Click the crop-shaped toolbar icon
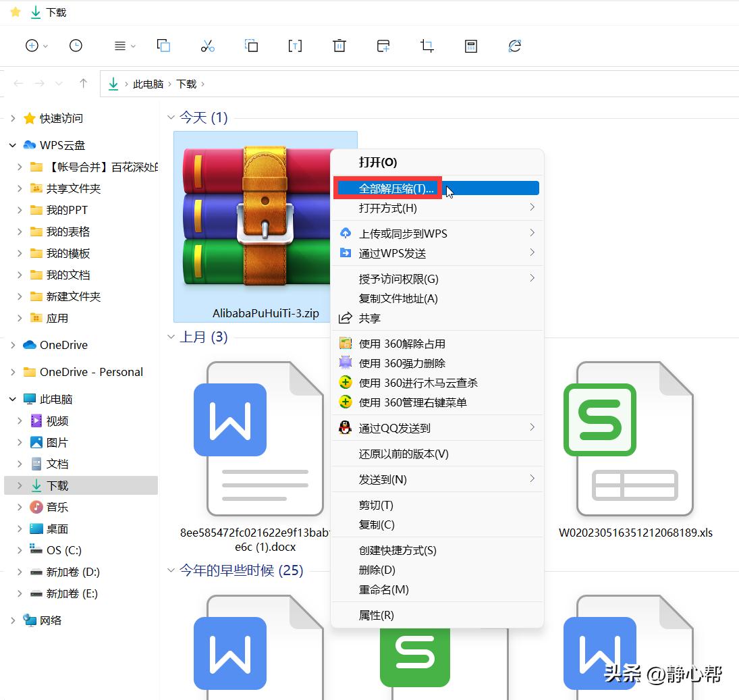739x700 pixels. pos(427,46)
